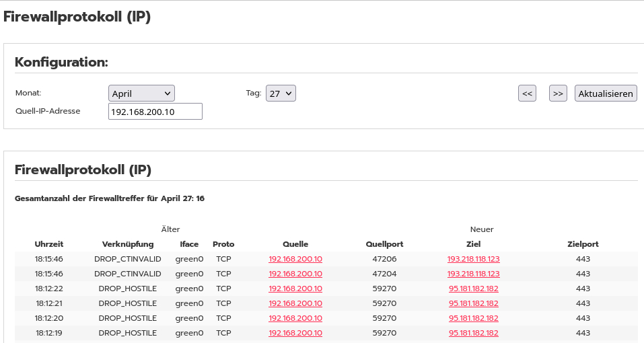Go to previous day with << button

click(x=527, y=93)
